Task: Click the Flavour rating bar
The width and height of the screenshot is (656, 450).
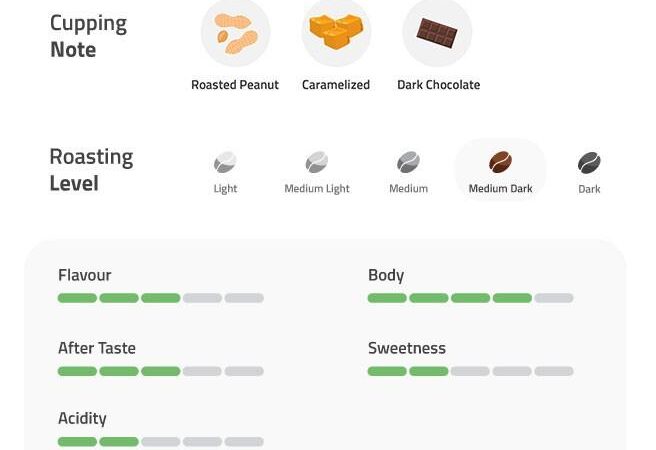Action: point(160,298)
